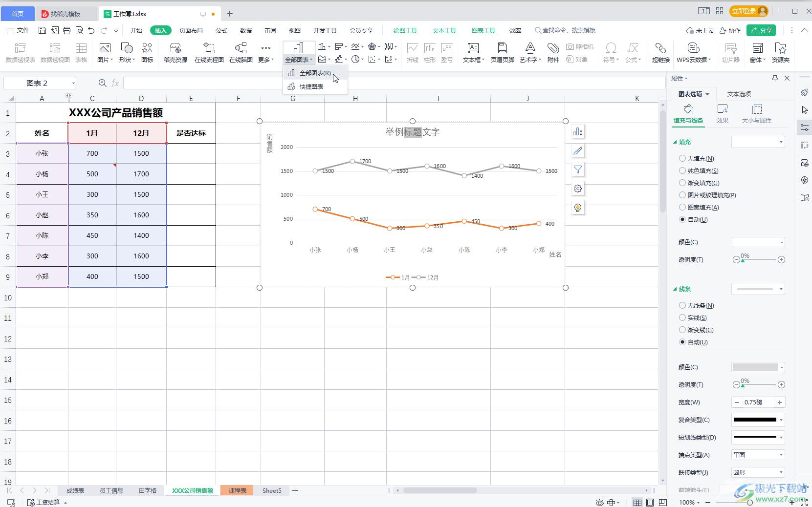Open the 短划线类型(D) dropdown
Viewport: 812px width, 507px height.
758,437
